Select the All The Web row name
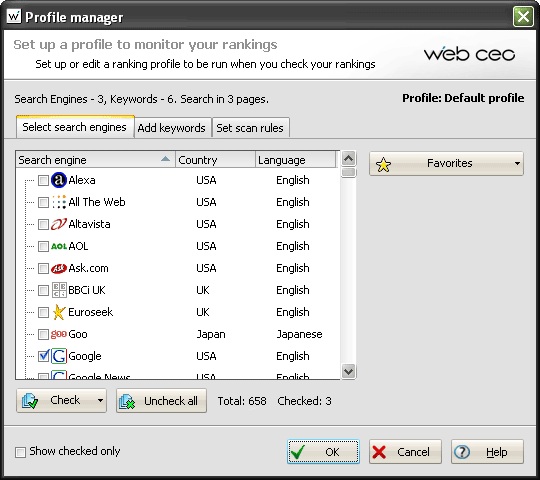Viewport: 540px width, 480px height. [x=97, y=202]
